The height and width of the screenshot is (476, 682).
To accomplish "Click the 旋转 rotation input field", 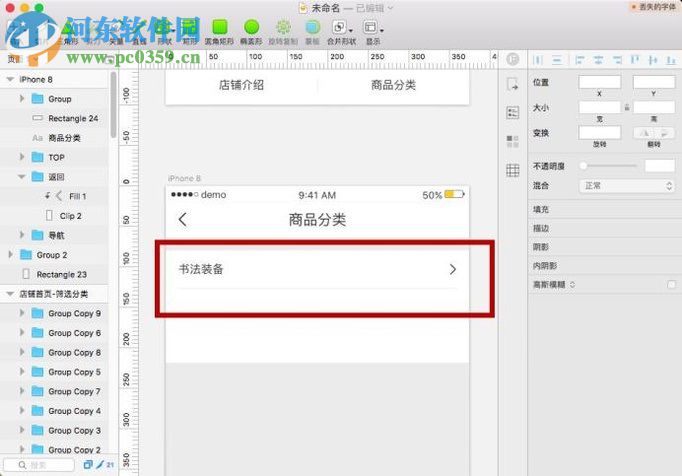I will point(599,133).
